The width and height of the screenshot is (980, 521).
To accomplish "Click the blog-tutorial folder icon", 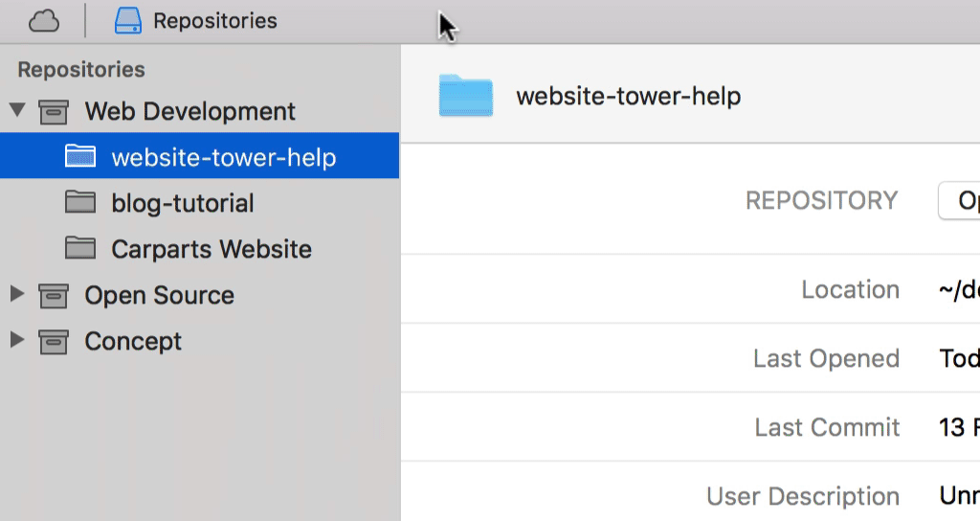I will pyautogui.click(x=80, y=203).
